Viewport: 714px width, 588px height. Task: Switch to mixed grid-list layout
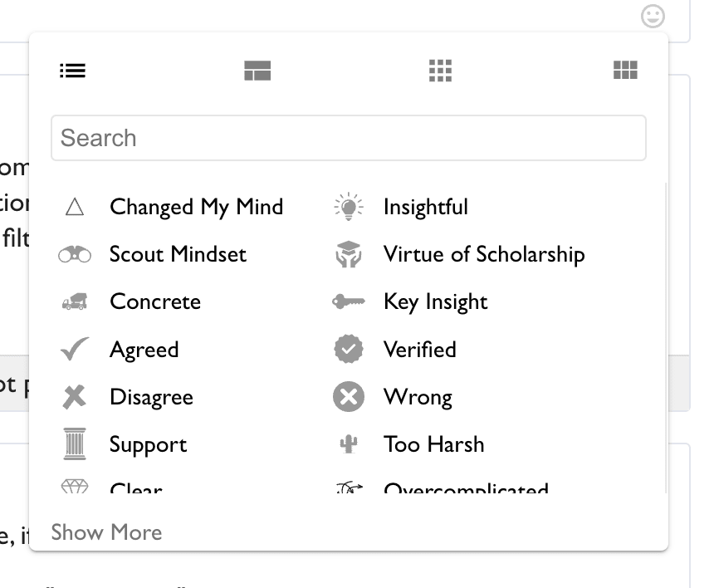257,71
